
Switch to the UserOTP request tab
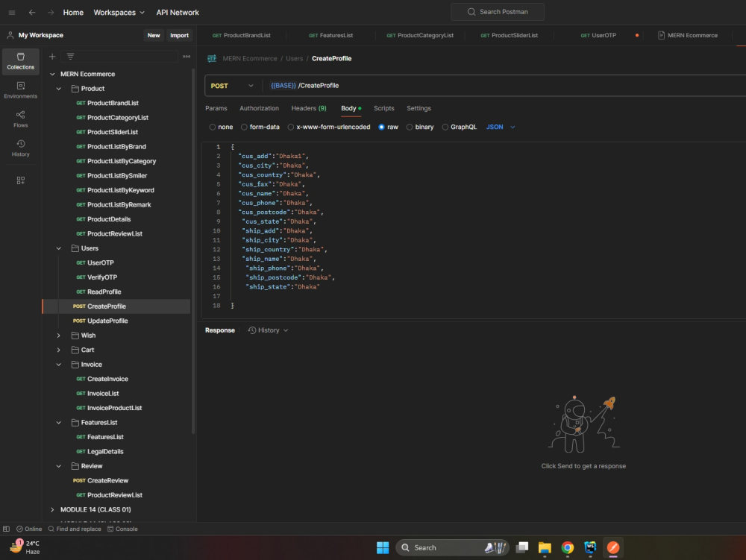tap(598, 35)
